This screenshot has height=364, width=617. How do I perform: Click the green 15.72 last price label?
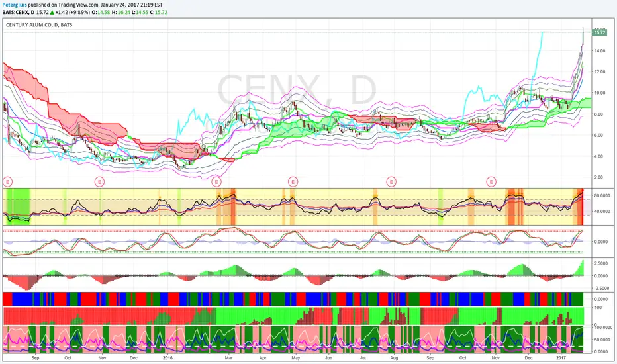600,32
